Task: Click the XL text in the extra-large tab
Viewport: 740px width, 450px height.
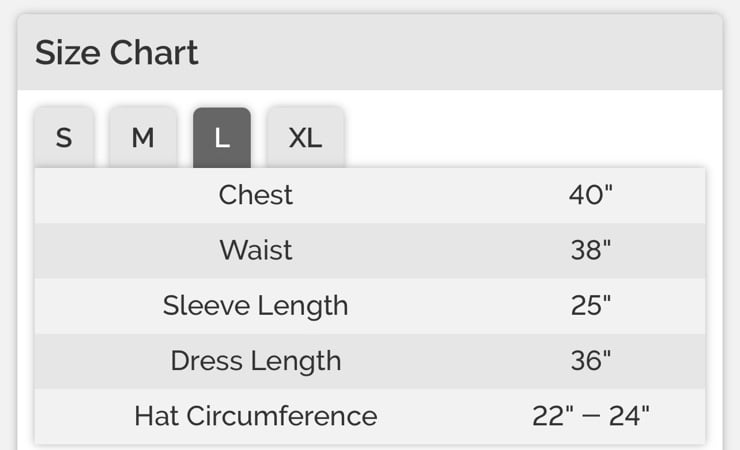Action: [x=305, y=138]
